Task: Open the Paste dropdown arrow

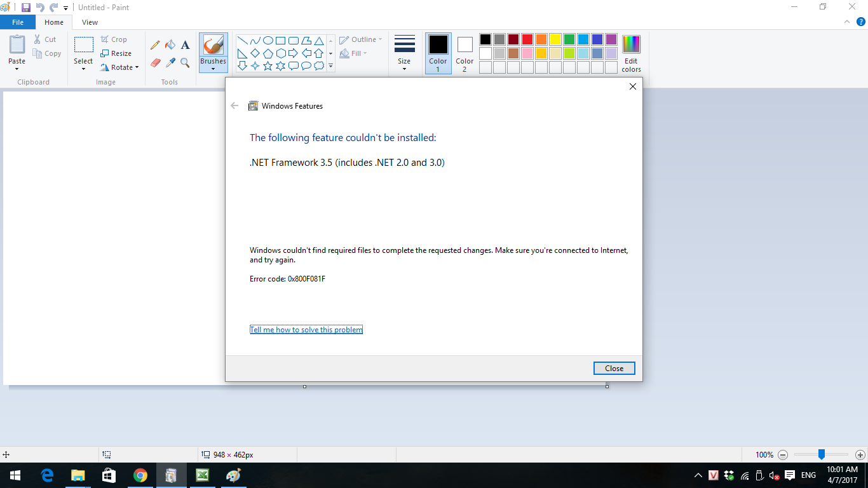Action: tap(17, 69)
